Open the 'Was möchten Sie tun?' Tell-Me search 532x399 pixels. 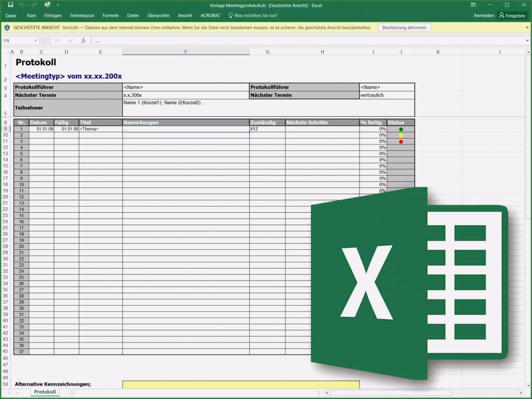point(255,16)
